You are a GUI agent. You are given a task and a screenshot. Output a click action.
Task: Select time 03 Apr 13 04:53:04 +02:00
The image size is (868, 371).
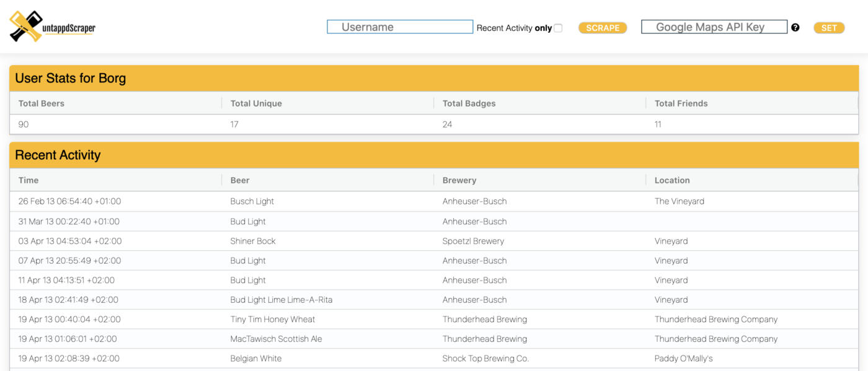(70, 241)
